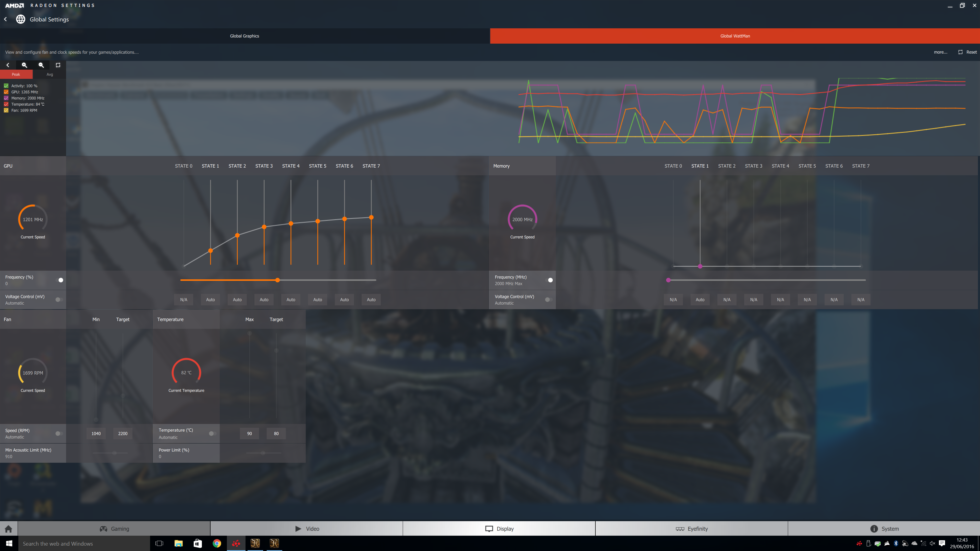Click the taskbar search box

[84, 544]
